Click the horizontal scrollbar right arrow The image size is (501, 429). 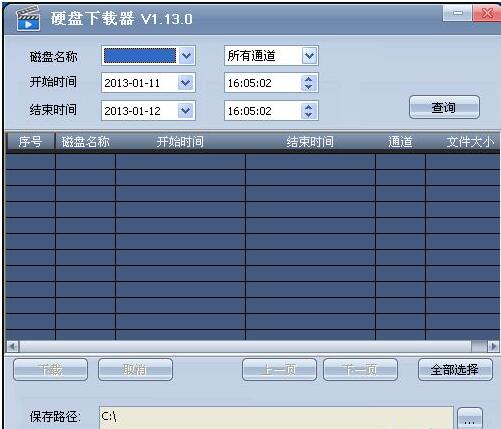494,347
